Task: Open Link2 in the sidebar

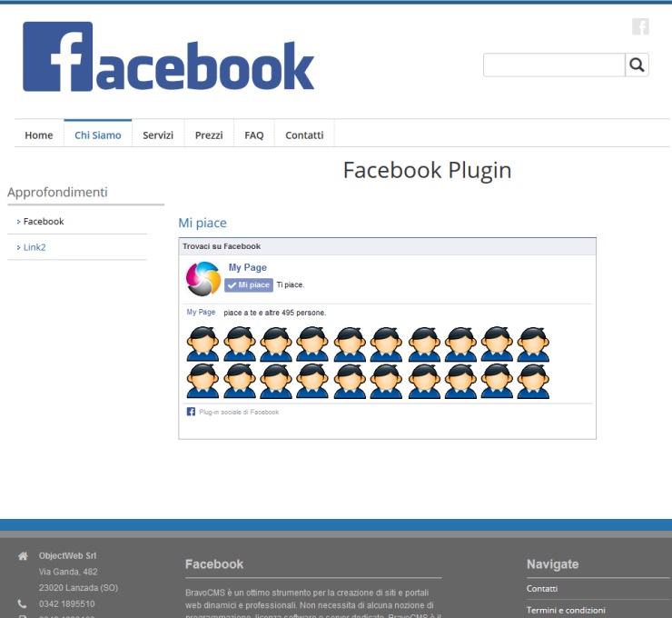Action: (x=35, y=247)
